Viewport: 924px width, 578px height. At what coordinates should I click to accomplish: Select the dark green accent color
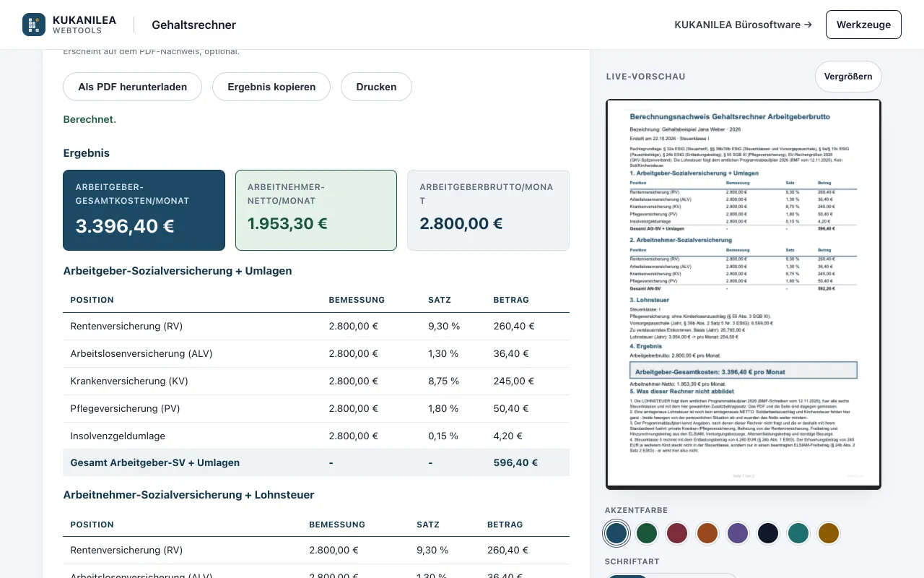tap(647, 533)
